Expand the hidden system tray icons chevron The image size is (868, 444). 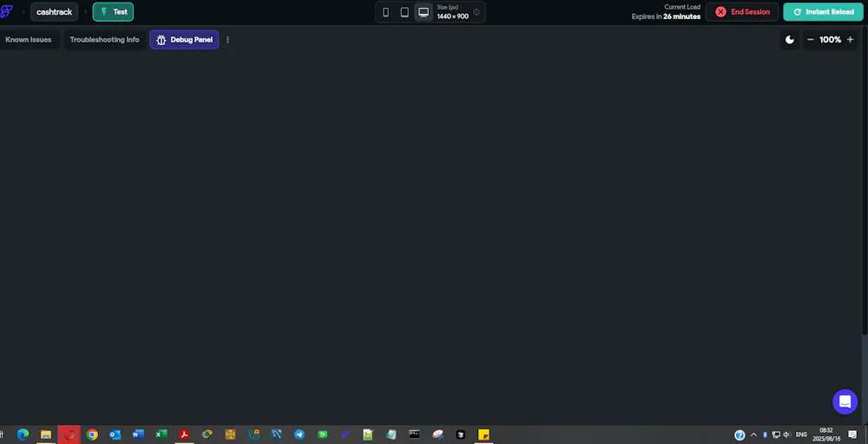pos(753,435)
